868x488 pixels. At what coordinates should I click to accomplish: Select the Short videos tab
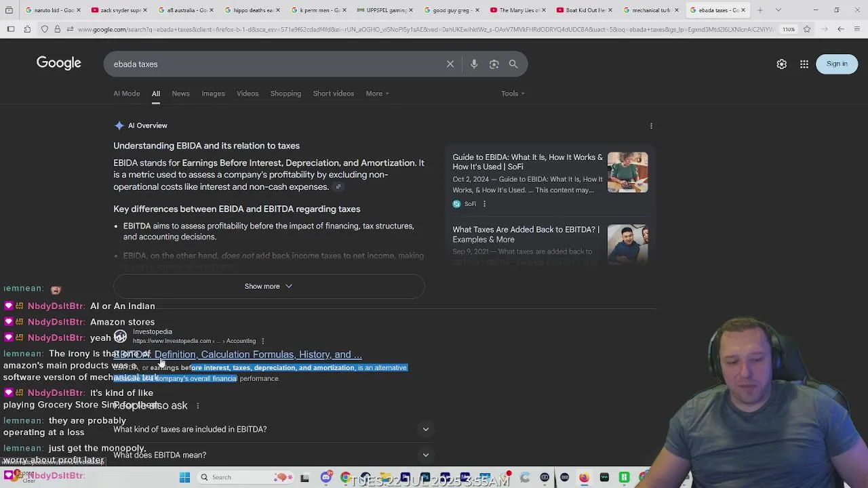pyautogui.click(x=334, y=94)
